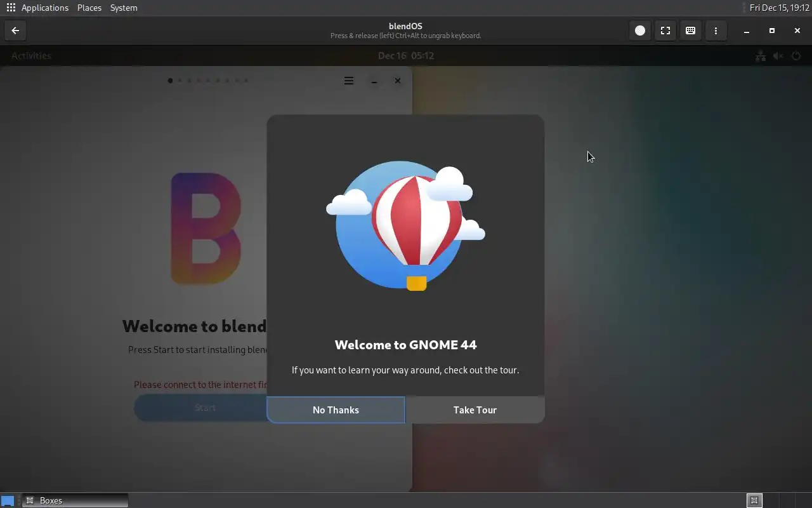Click Activities in the guest GNOME top bar
Image resolution: width=812 pixels, height=508 pixels.
point(31,55)
